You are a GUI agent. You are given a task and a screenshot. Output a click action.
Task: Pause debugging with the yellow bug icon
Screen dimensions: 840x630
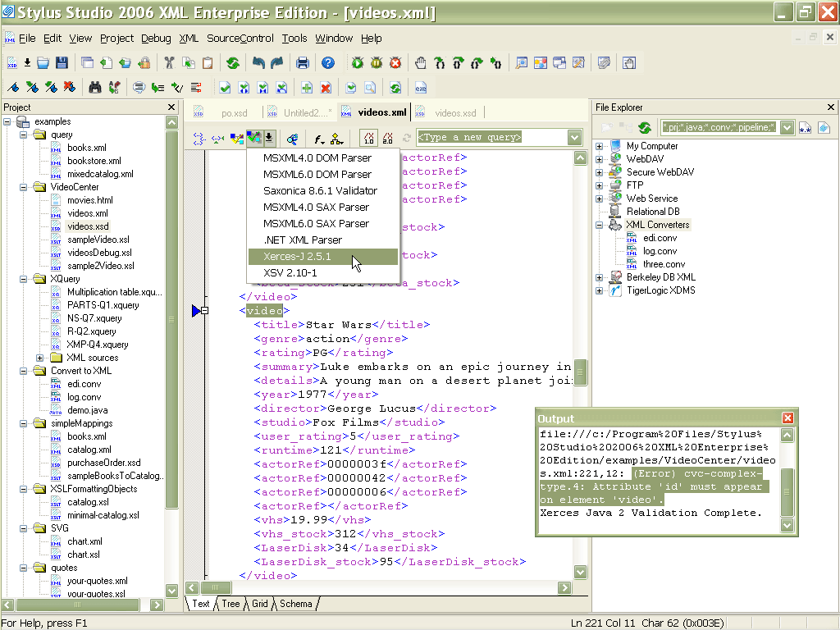pyautogui.click(x=377, y=62)
